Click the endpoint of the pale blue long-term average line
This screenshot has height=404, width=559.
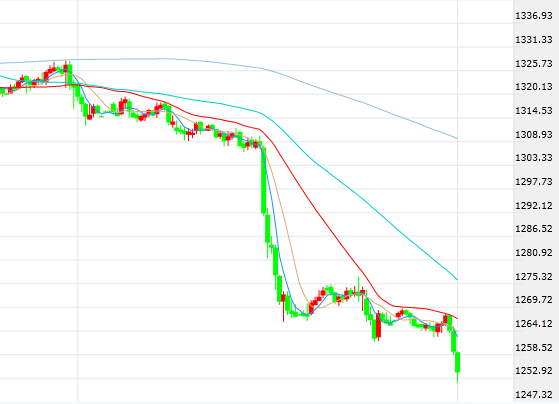457,138
